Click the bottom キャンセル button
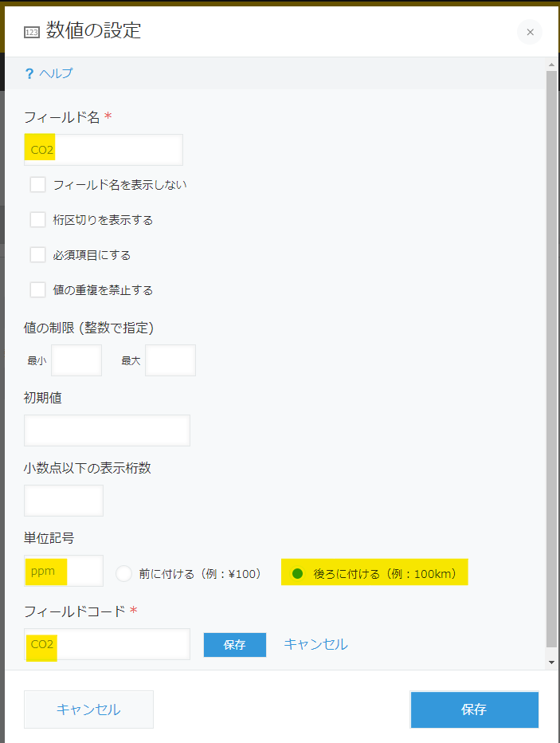This screenshot has height=743, width=560. click(88, 709)
